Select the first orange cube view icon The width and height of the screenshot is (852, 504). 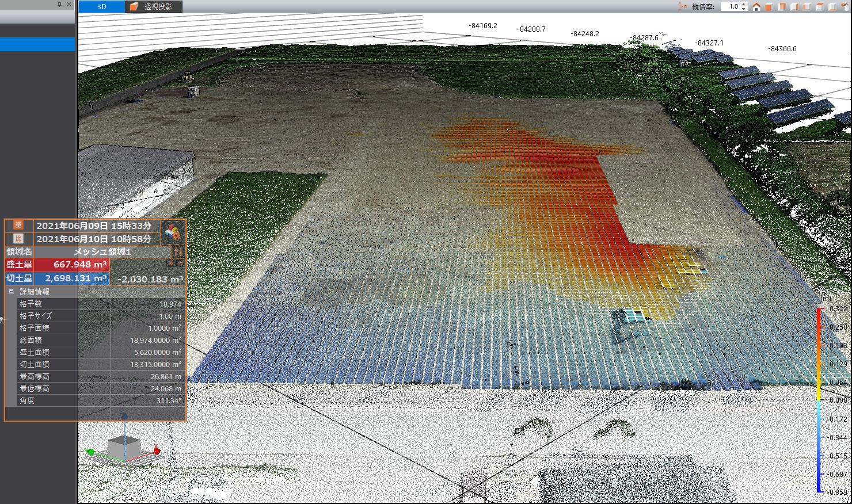pyautogui.click(x=769, y=7)
